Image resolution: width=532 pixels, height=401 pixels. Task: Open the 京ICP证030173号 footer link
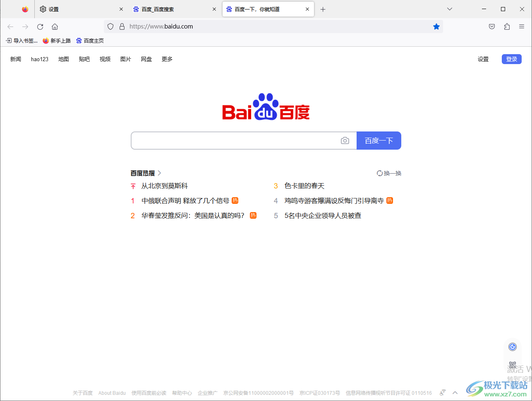[320, 393]
